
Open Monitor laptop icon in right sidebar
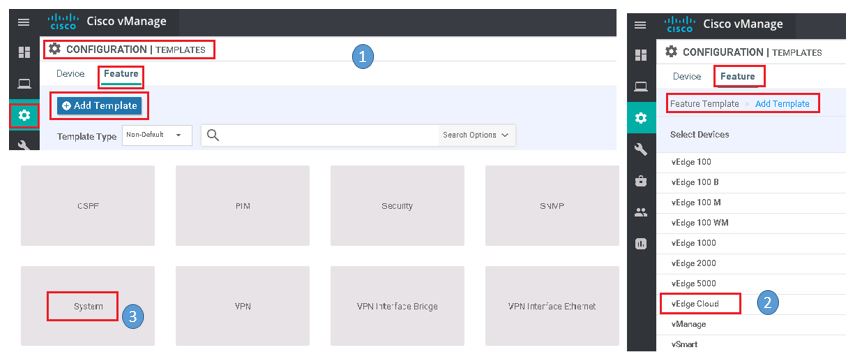[x=641, y=86]
